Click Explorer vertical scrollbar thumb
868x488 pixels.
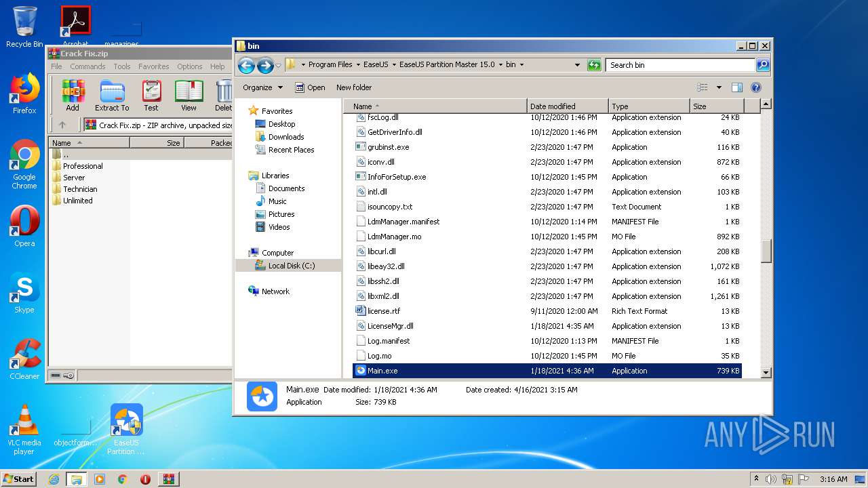tap(766, 251)
